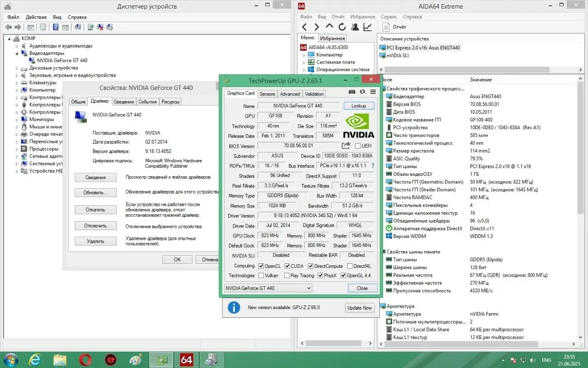Go forward in AIDA64 toolbar
This screenshot has height=368, width=588.
(x=317, y=27)
